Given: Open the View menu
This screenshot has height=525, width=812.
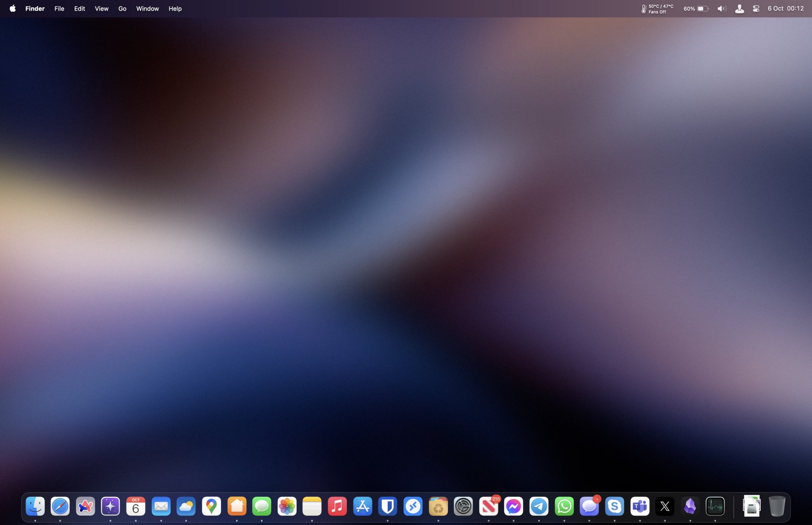Looking at the screenshot, I should pos(101,9).
